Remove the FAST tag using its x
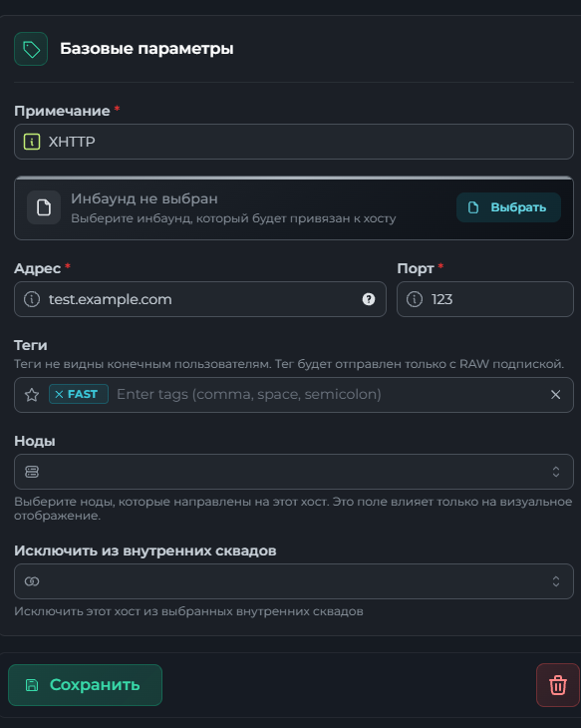The height and width of the screenshot is (728, 581). coord(59,394)
